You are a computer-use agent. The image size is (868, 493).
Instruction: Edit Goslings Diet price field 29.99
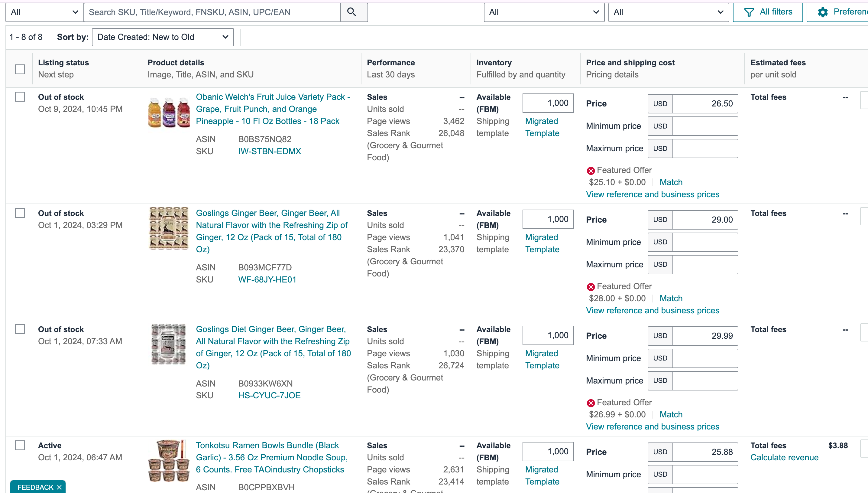tap(705, 336)
